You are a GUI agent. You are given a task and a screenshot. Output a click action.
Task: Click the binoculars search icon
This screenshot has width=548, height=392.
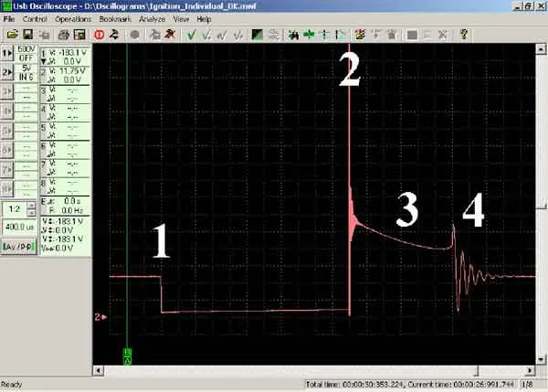293,35
